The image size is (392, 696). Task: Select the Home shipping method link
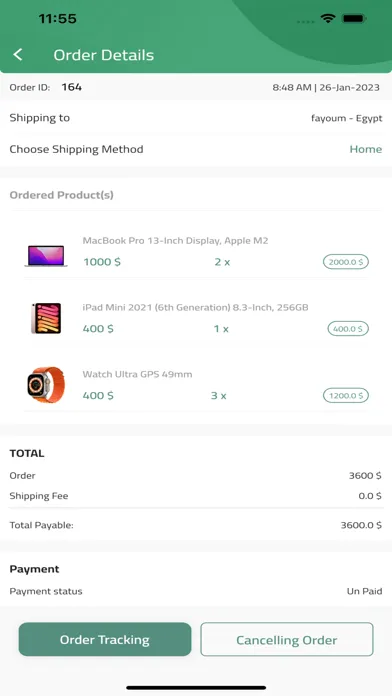pyautogui.click(x=365, y=149)
